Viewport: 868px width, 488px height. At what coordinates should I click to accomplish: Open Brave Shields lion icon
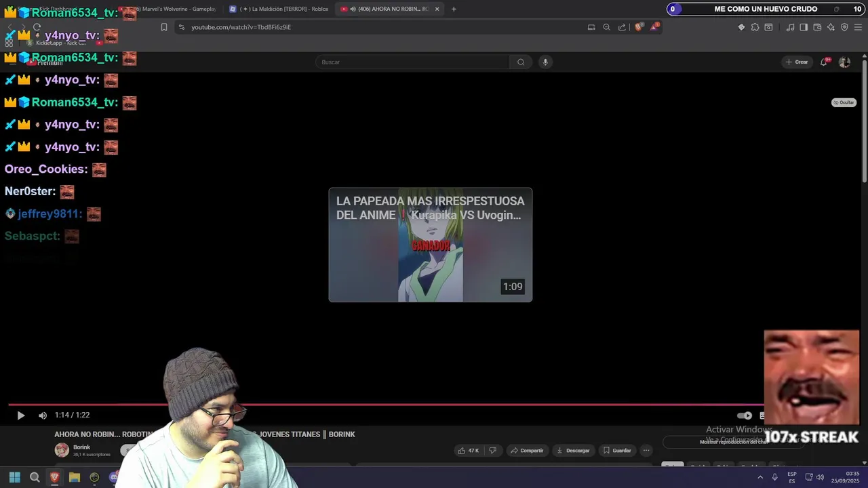[x=639, y=27]
